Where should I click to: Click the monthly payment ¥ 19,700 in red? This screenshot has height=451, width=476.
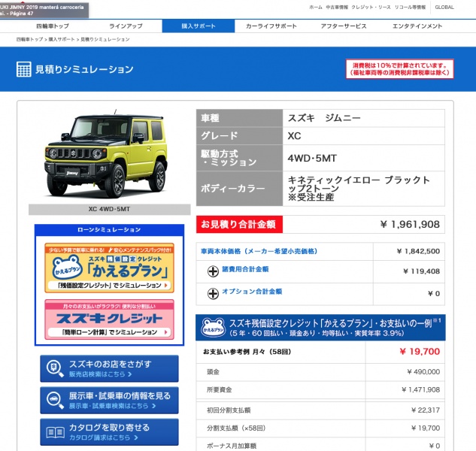point(420,352)
